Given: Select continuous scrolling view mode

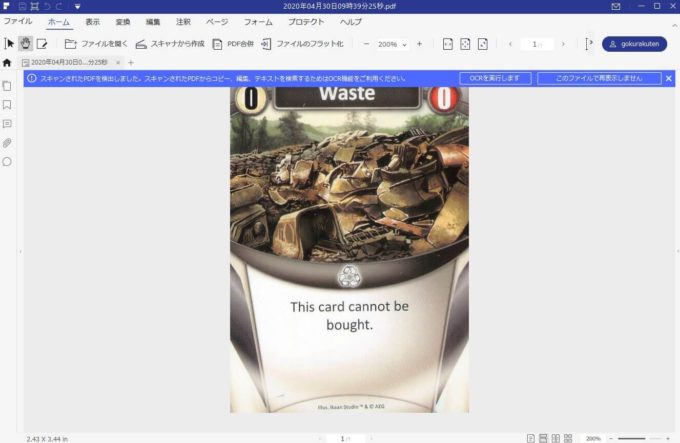Looking at the screenshot, I should [543, 439].
